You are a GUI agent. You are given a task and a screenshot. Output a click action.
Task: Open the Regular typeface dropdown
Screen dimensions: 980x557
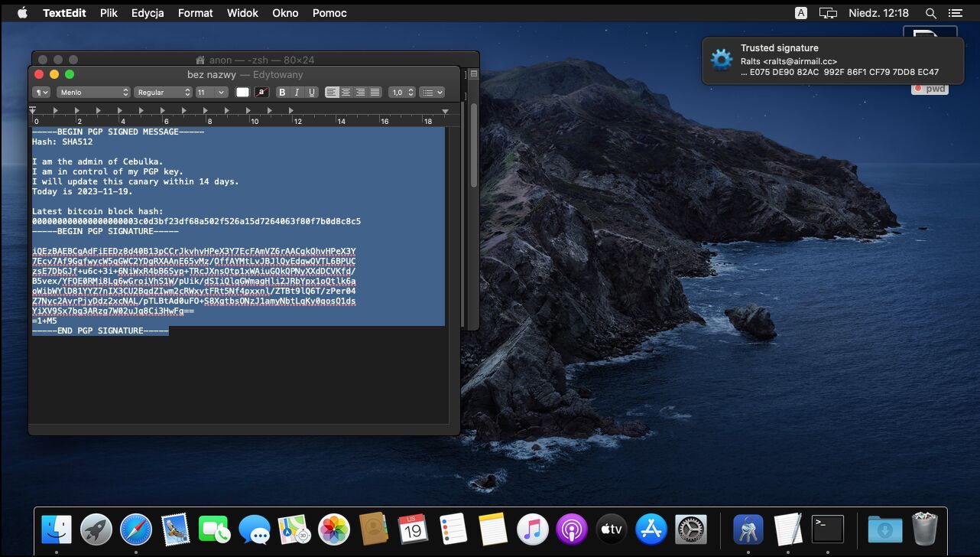(163, 93)
